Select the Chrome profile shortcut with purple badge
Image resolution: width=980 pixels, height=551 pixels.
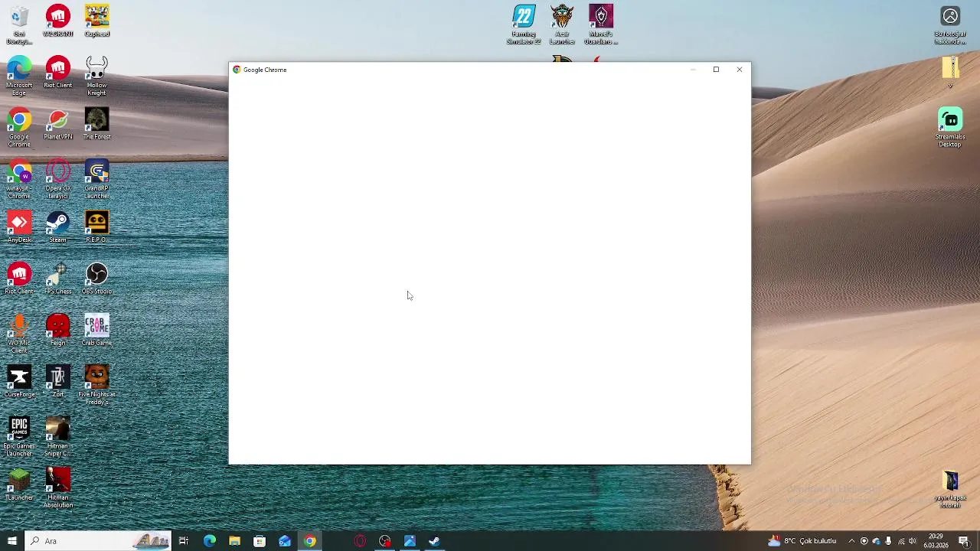click(x=19, y=179)
